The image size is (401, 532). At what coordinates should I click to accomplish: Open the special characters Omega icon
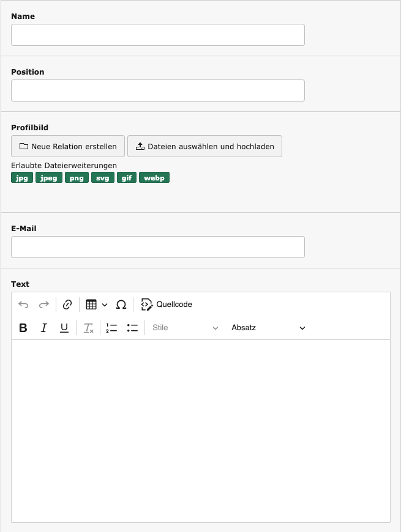tap(121, 305)
